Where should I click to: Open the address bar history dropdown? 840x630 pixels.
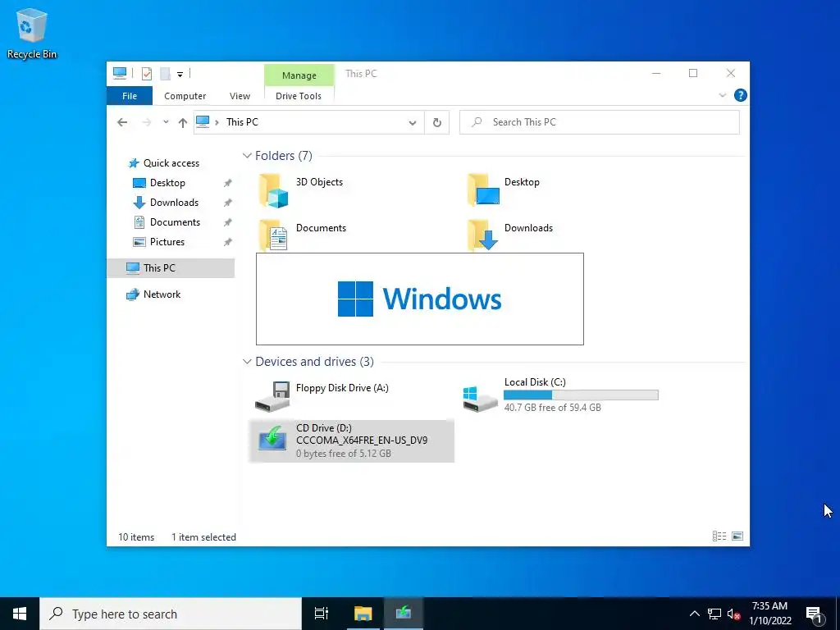(413, 123)
